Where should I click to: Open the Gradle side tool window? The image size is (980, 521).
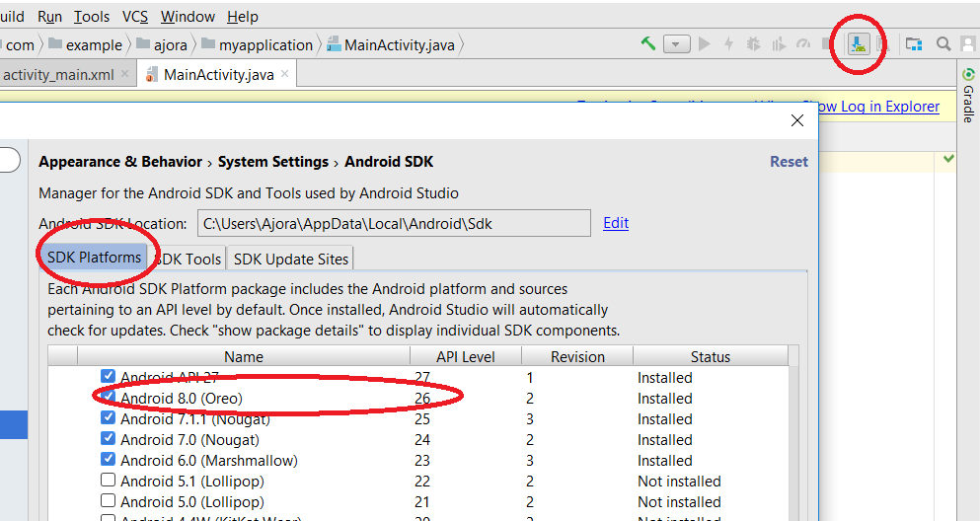[x=968, y=95]
